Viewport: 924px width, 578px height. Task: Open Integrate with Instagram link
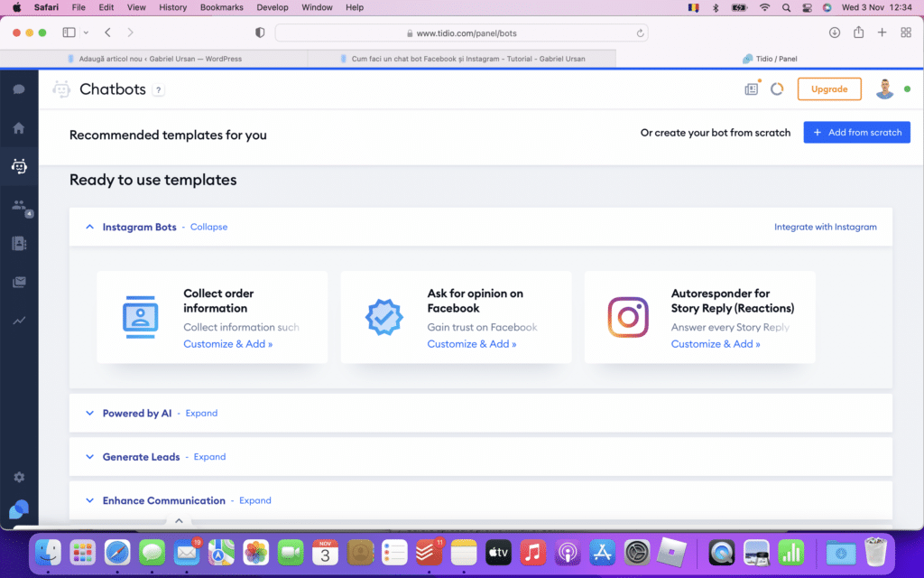826,227
